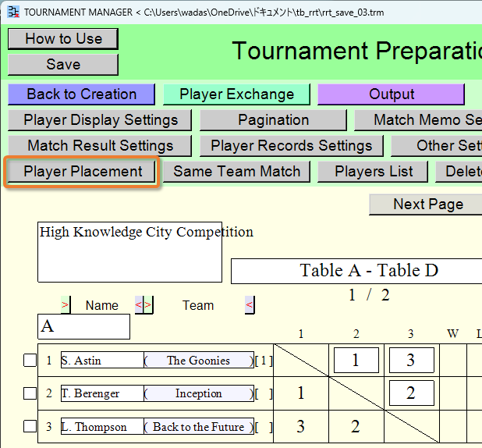This screenshot has width=482, height=448.
Task: Open Match Memo Settings
Action: click(418, 120)
